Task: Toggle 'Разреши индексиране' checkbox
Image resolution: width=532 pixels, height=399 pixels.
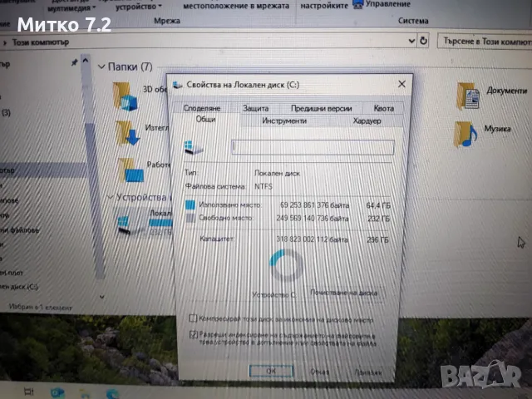Action: click(193, 334)
